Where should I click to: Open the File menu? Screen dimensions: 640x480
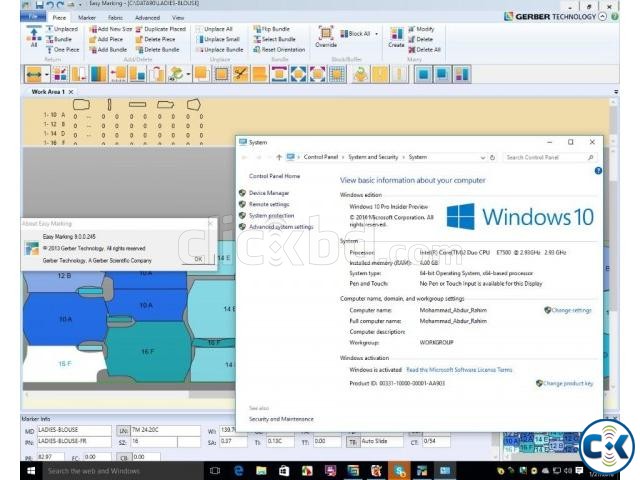(33, 17)
